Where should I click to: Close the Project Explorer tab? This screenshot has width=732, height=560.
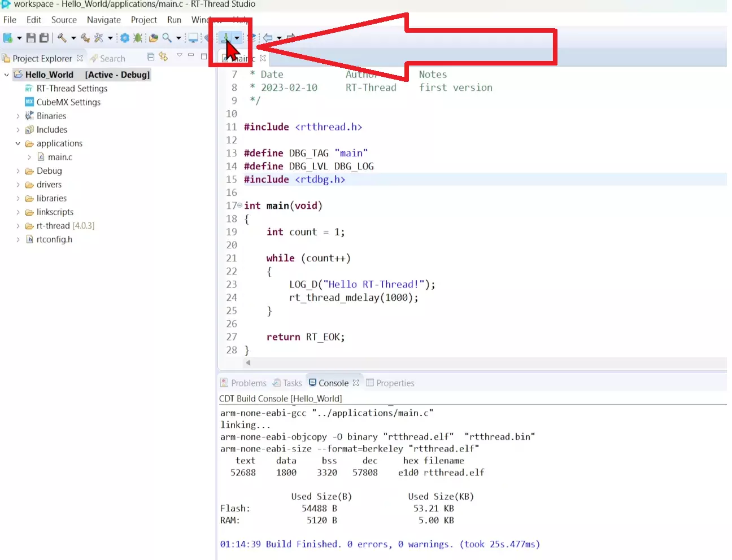click(x=80, y=58)
